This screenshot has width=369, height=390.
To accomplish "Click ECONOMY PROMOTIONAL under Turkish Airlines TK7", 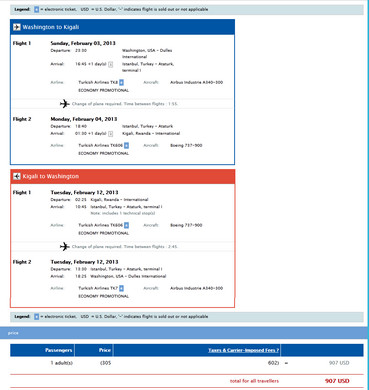I will [104, 296].
